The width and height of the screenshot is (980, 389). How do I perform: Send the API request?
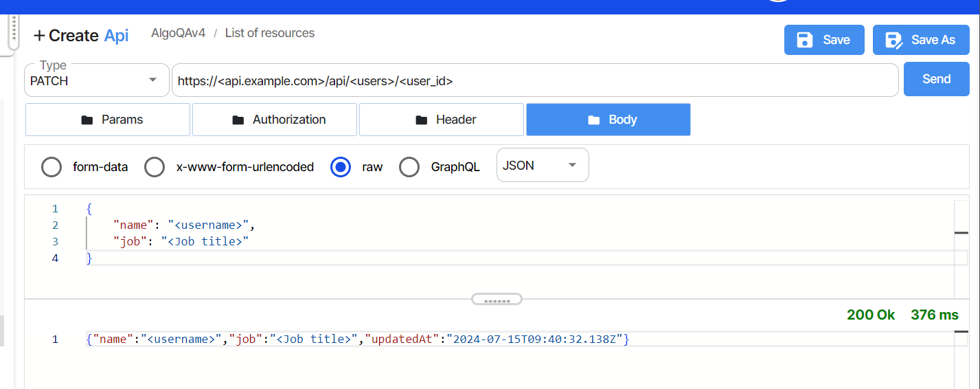click(937, 79)
